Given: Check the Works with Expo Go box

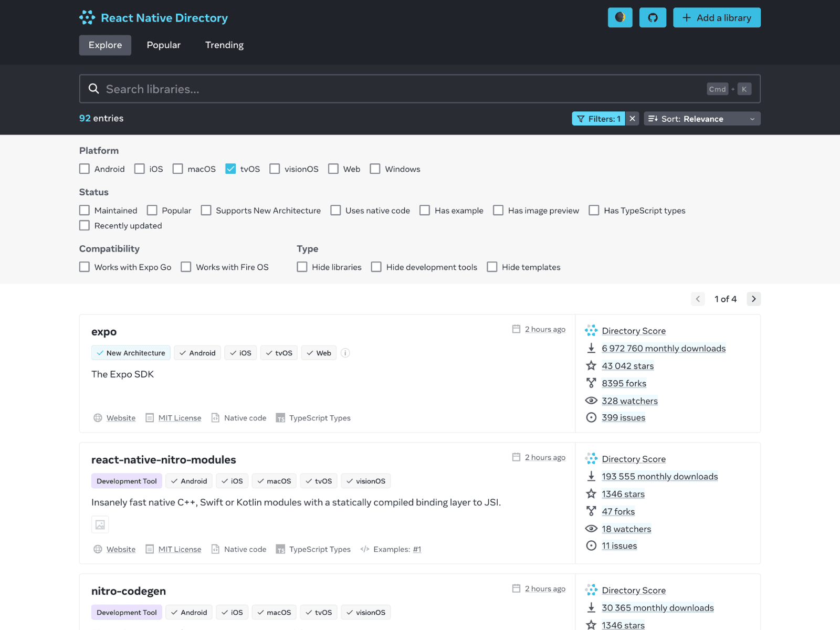Looking at the screenshot, I should pyautogui.click(x=85, y=267).
